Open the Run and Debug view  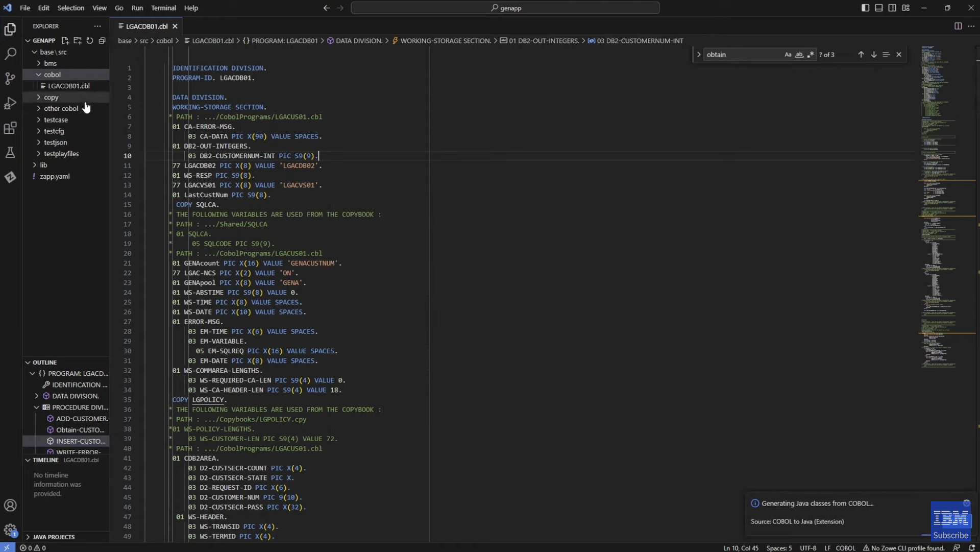(10, 103)
